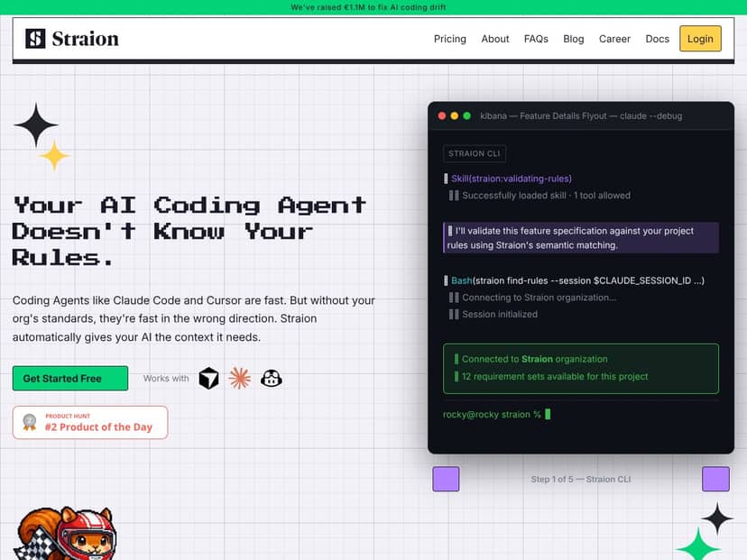This screenshot has height=560, width=747.
Task: Expand the Bash straion find-rules command line
Action: coord(573,280)
